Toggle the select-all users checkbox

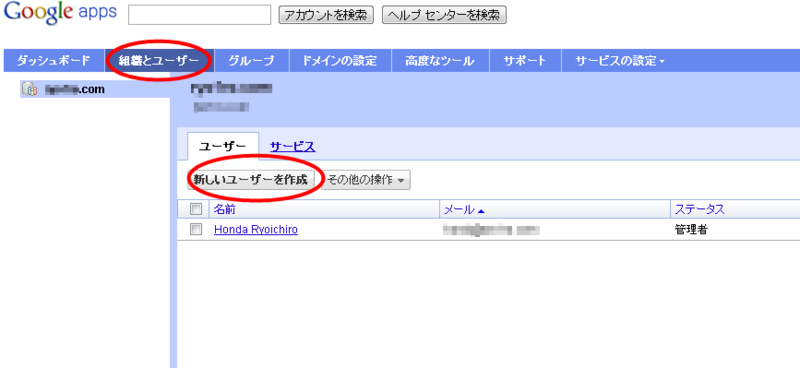(195, 209)
